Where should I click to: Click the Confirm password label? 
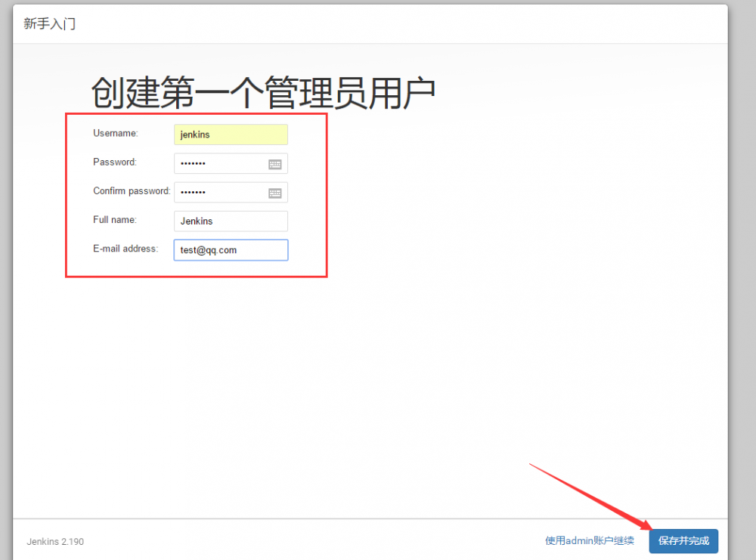(x=130, y=190)
